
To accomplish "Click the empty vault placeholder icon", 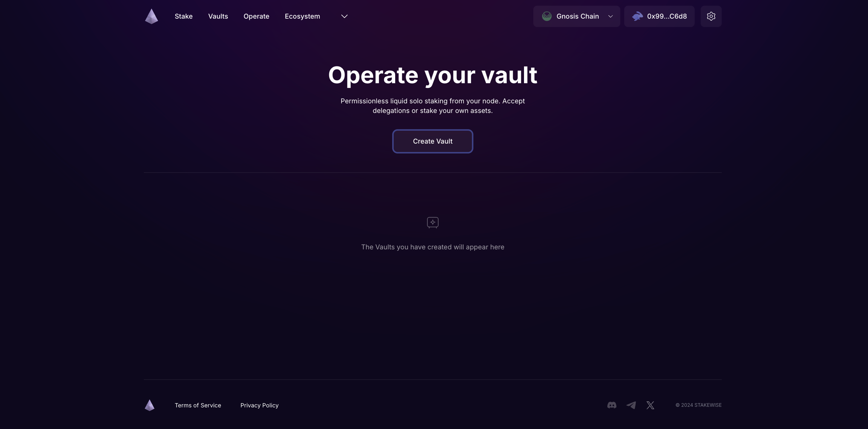I will click(x=432, y=222).
